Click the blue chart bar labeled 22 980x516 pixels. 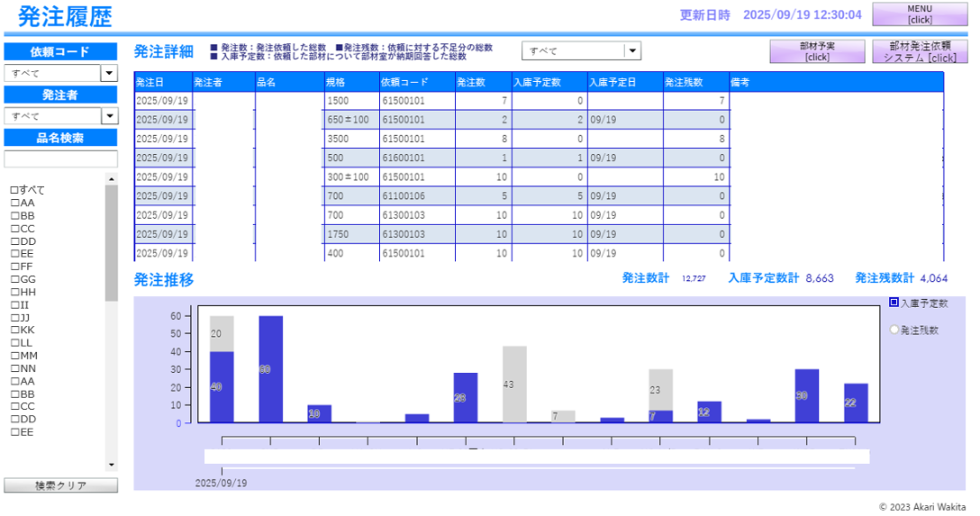coord(856,403)
